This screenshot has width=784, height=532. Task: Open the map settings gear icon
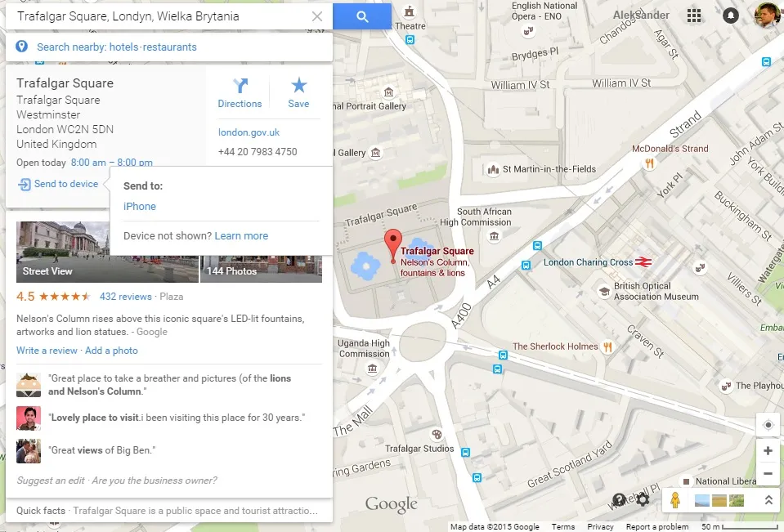point(643,499)
